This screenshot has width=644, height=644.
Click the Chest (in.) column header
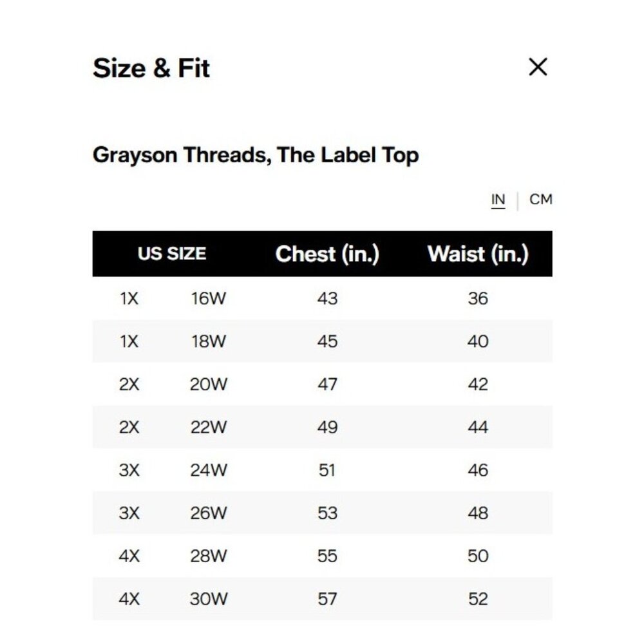click(x=327, y=254)
